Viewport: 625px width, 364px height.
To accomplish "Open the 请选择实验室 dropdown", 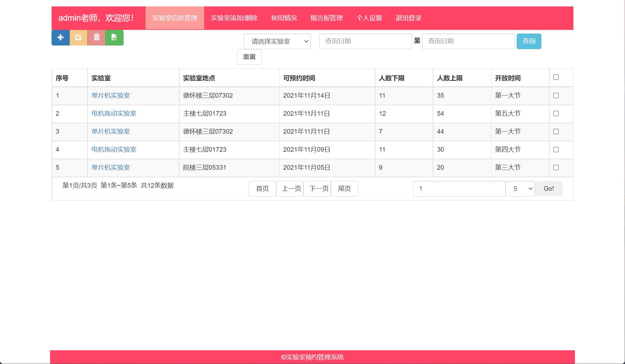I will click(x=277, y=41).
